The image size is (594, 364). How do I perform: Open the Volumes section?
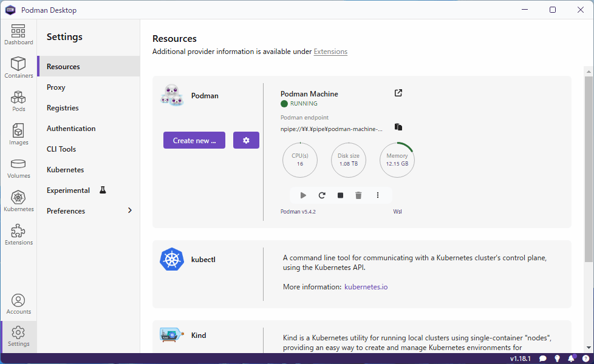click(19, 168)
